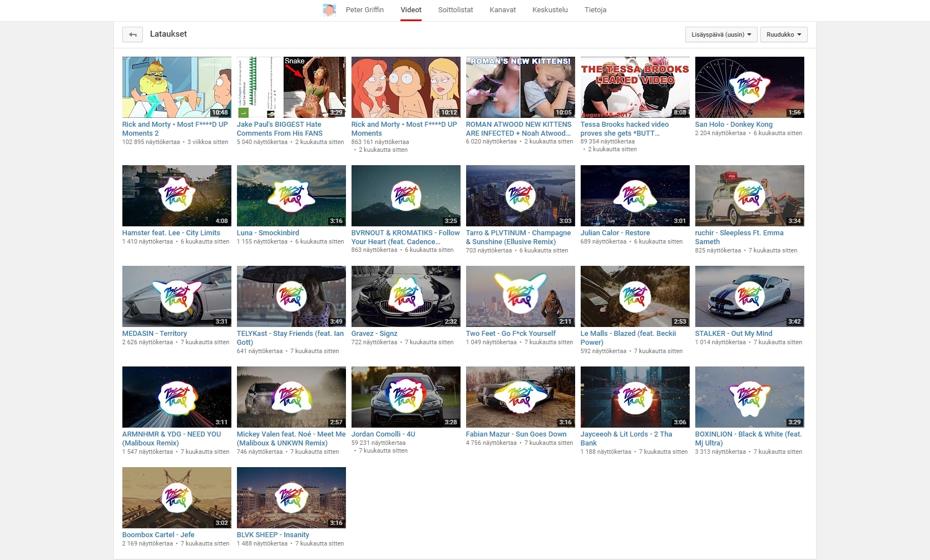930x560 pixels.
Task: Open San Holo Donkey Kong thumbnail
Action: click(750, 87)
